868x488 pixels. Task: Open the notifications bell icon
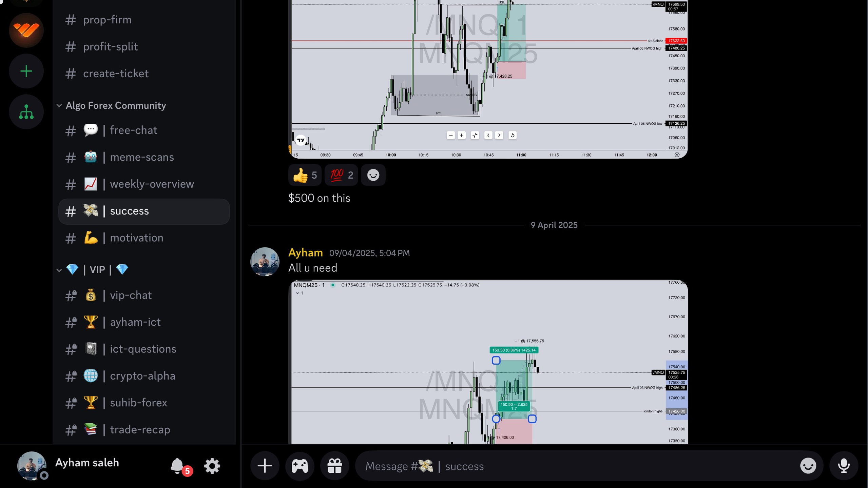coord(177,466)
